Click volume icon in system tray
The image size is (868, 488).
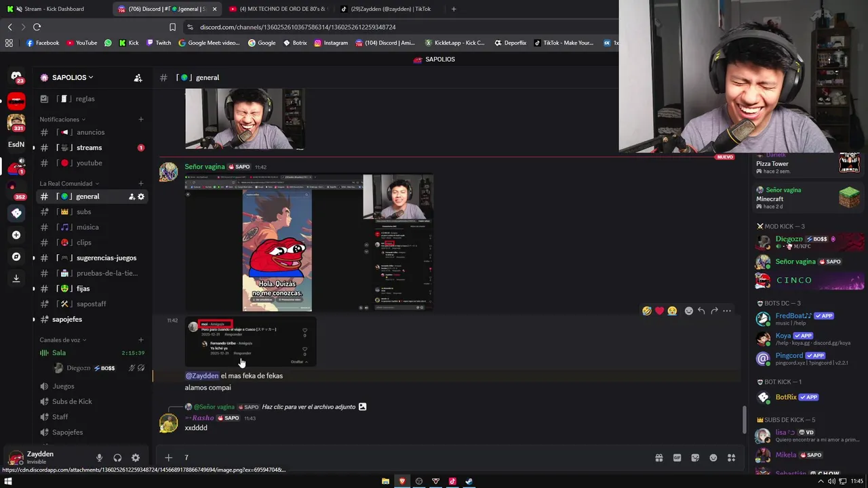831,481
